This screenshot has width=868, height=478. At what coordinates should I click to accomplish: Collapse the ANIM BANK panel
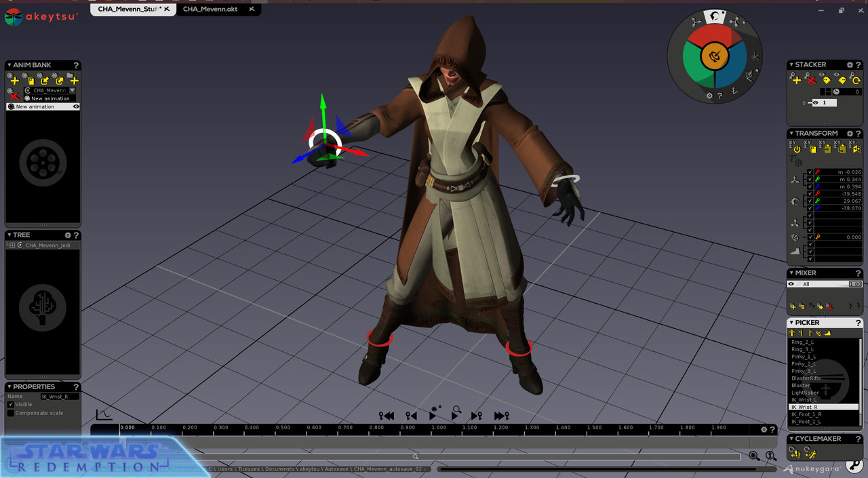[x=9, y=65]
